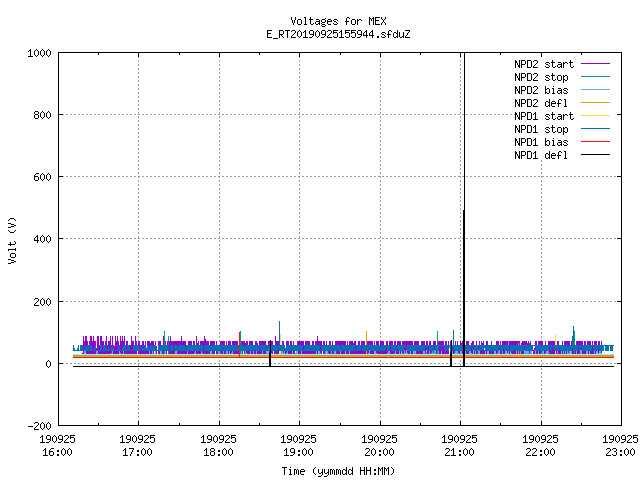Screen dimensions: 640x480
Task: Click the black NPD1 defl legend line
Action: 595,155
